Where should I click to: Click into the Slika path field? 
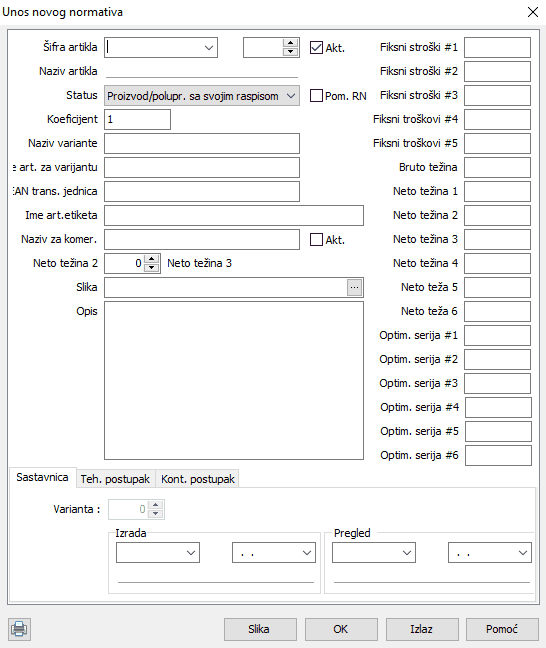pyautogui.click(x=225, y=287)
